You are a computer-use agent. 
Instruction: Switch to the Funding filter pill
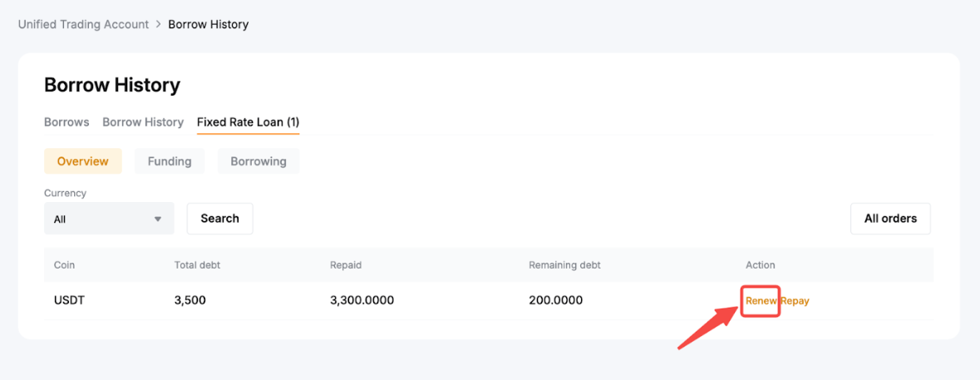point(170,161)
